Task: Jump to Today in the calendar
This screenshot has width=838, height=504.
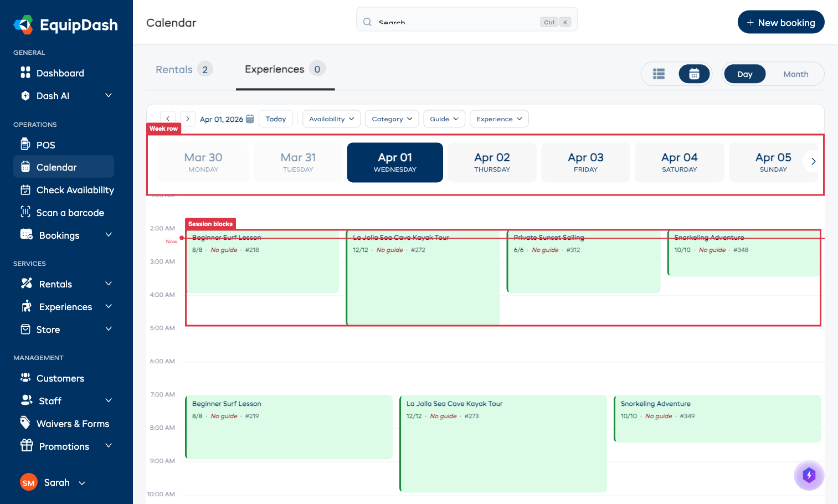Action: 276,119
